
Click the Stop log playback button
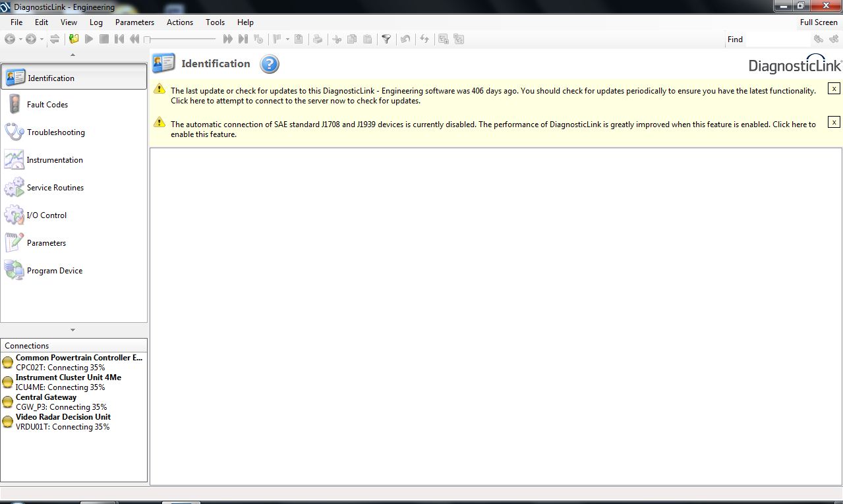104,39
